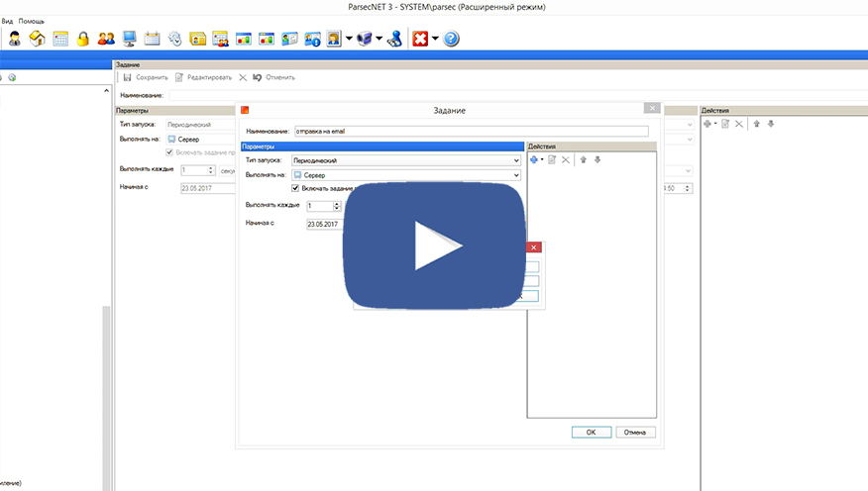Screen dimensions: 868x491
Task: Open the Тип запуска dropdown in dialog
Action: point(406,160)
